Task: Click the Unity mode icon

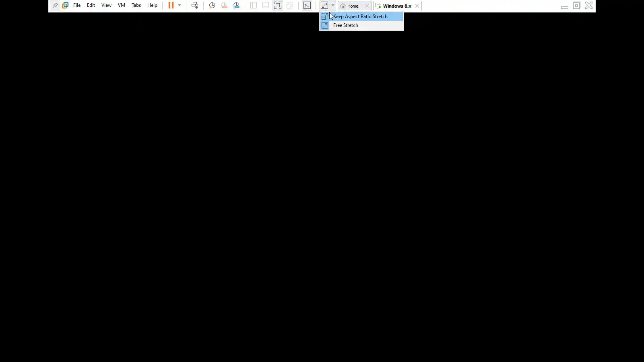Action: pos(290,6)
